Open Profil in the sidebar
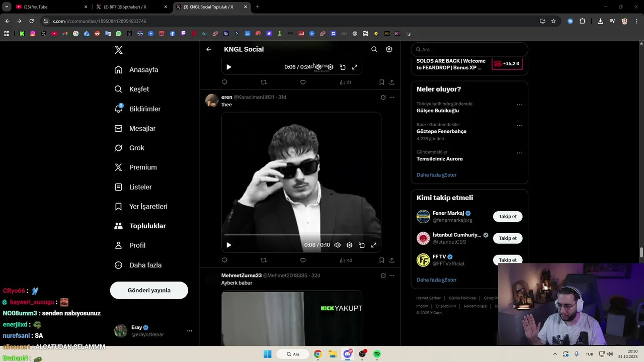 (x=130, y=245)
